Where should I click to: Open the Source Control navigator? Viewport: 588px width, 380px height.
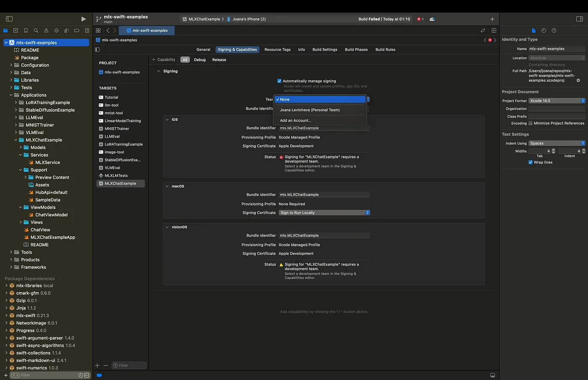point(16,30)
